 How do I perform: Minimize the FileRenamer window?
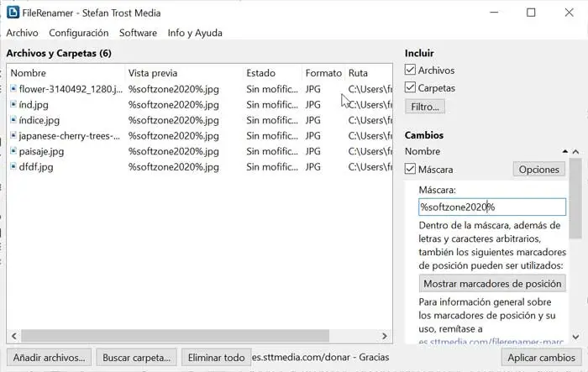click(x=494, y=13)
